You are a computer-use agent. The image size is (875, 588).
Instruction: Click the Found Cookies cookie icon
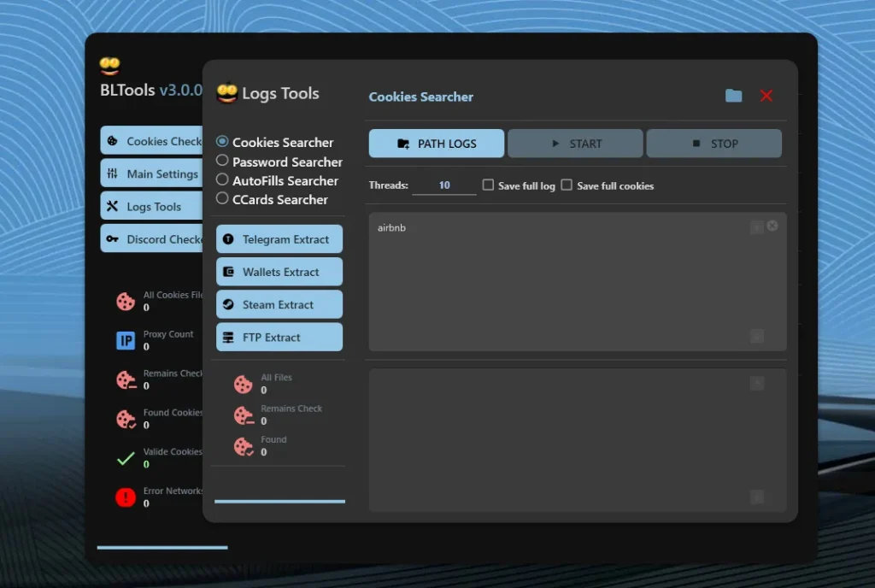click(126, 419)
